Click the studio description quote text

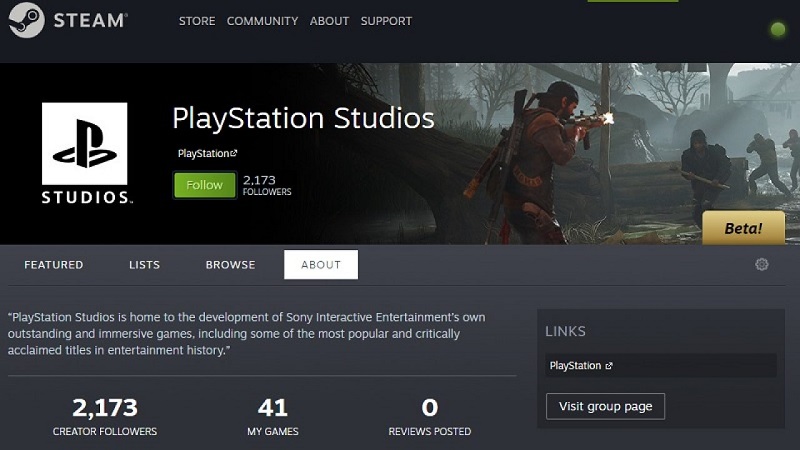click(246, 334)
